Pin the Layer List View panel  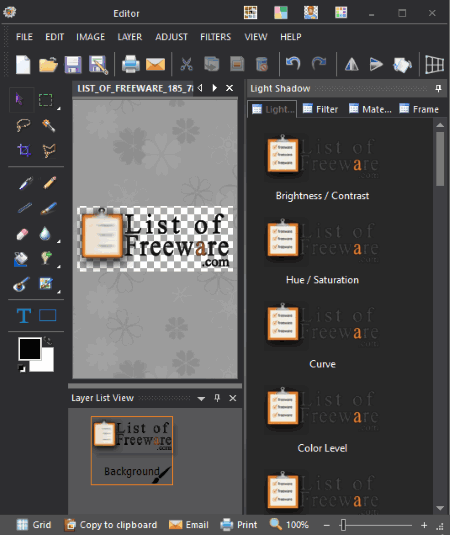point(217,398)
